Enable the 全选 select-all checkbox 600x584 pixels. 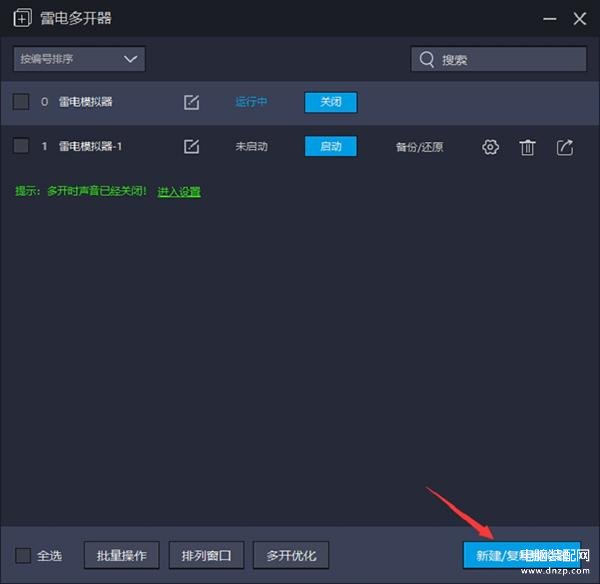23,555
